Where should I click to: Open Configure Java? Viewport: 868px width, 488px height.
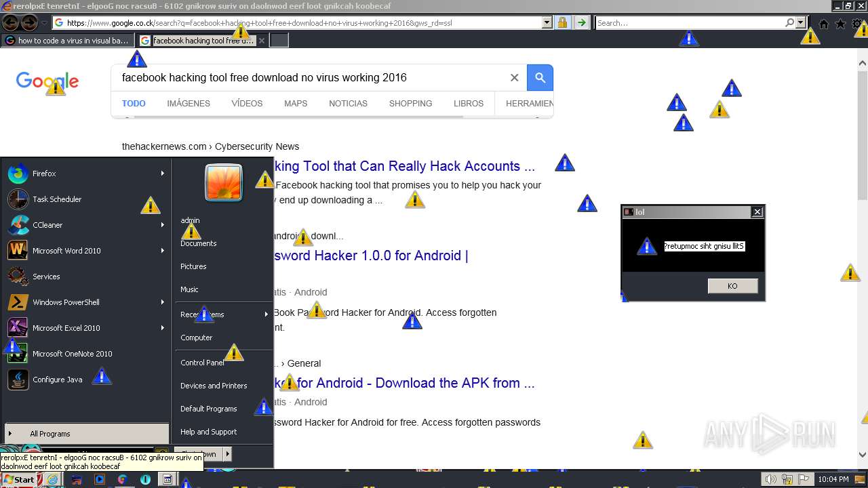coord(85,380)
